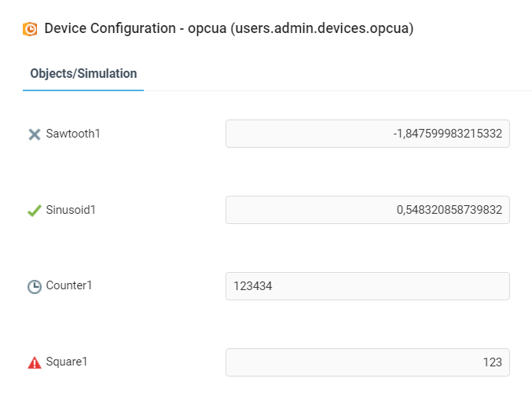Click the 123434 value text

[252, 287]
